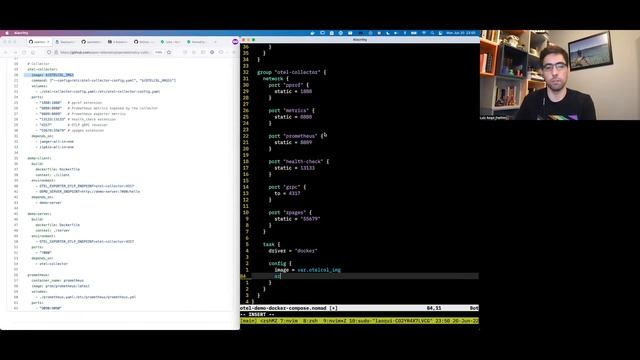Click 'image = var.otelcol_img' line in editor
Screen dimensions: 640x360
(x=307, y=270)
